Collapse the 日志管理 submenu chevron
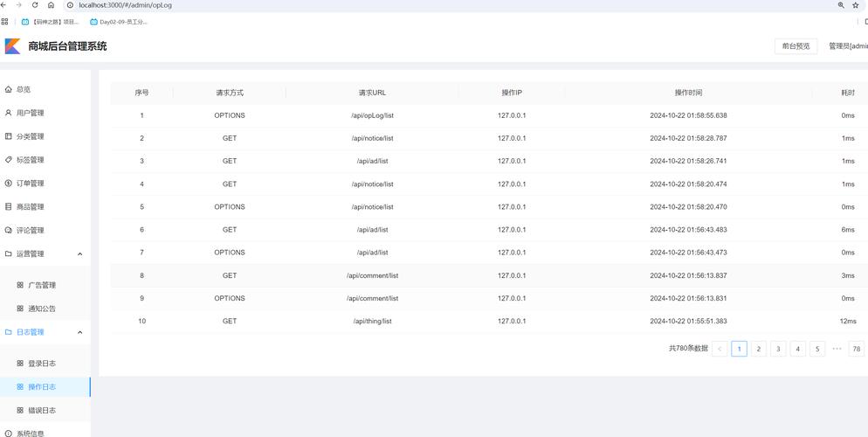This screenshot has height=437, width=868. [x=80, y=332]
